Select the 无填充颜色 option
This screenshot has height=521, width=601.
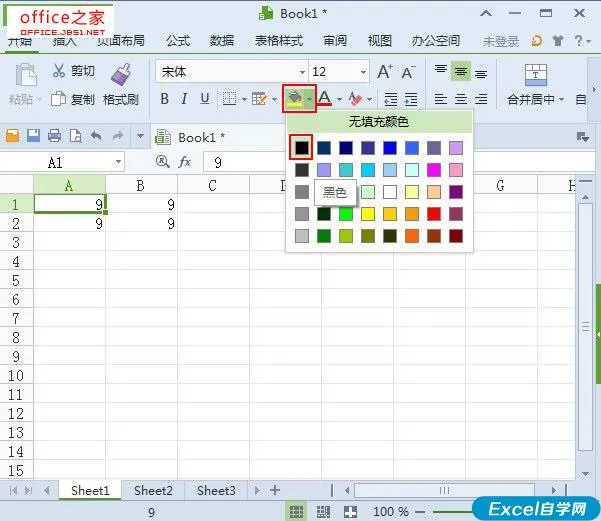pos(378,122)
